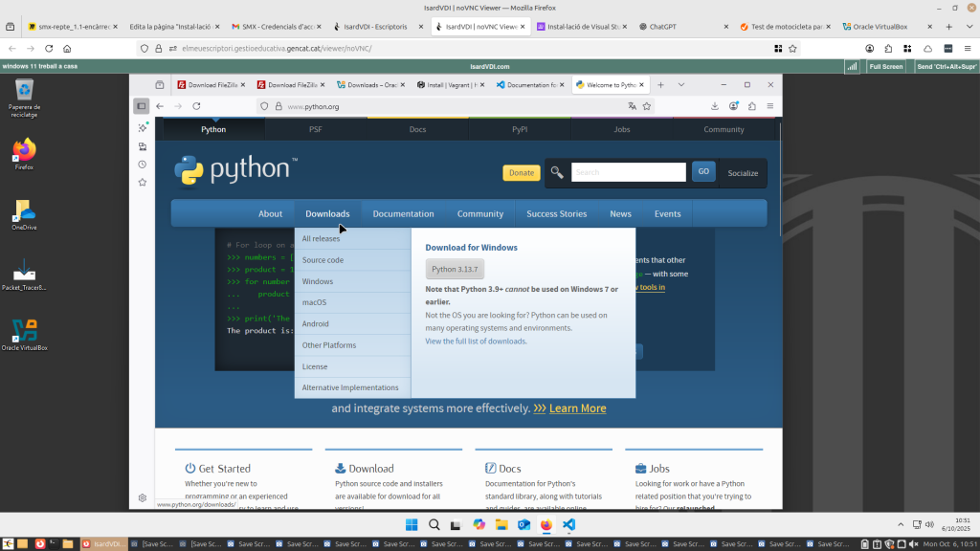Viewport: 980px width, 551px height.
Task: Reload the python.org page
Action: 196,106
